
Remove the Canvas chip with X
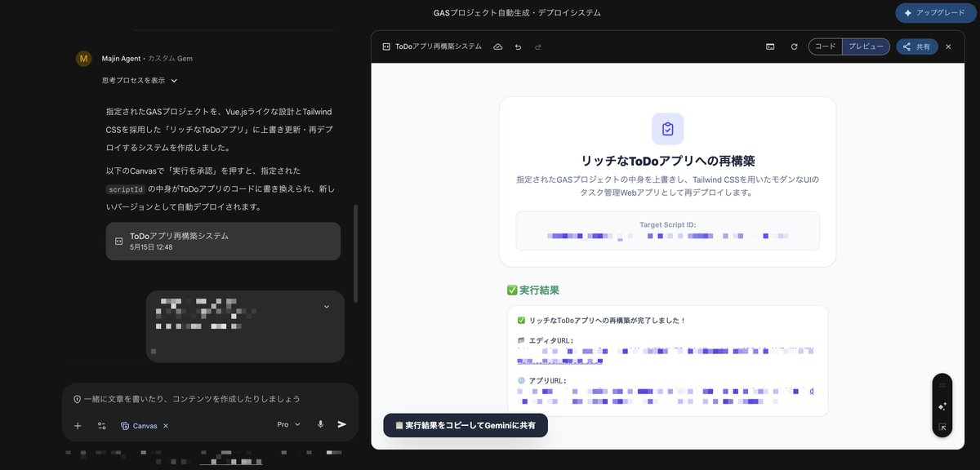pyautogui.click(x=166, y=425)
